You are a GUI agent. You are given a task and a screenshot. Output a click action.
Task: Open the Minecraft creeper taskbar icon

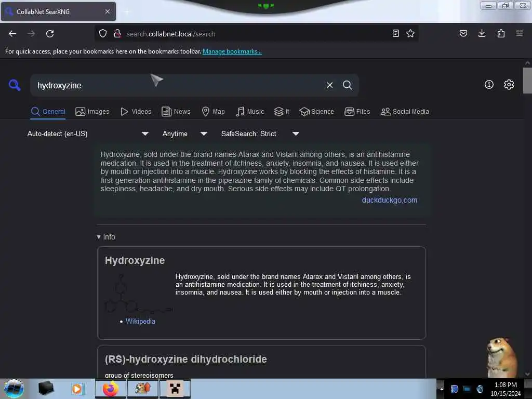175,389
